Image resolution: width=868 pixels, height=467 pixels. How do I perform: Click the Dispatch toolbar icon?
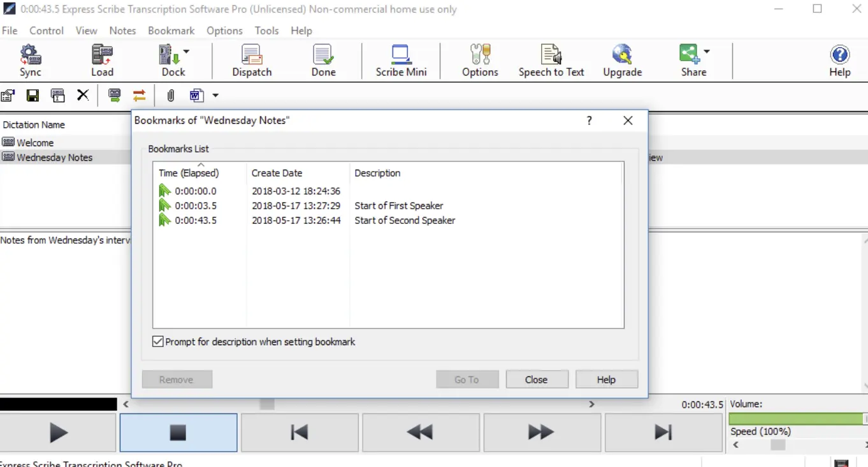click(x=252, y=61)
